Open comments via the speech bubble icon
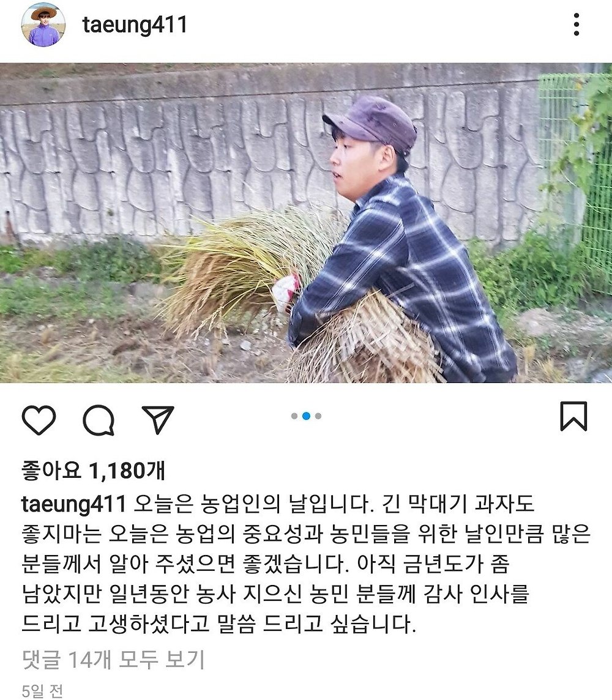Screen dimensions: 612x700 [99, 420]
